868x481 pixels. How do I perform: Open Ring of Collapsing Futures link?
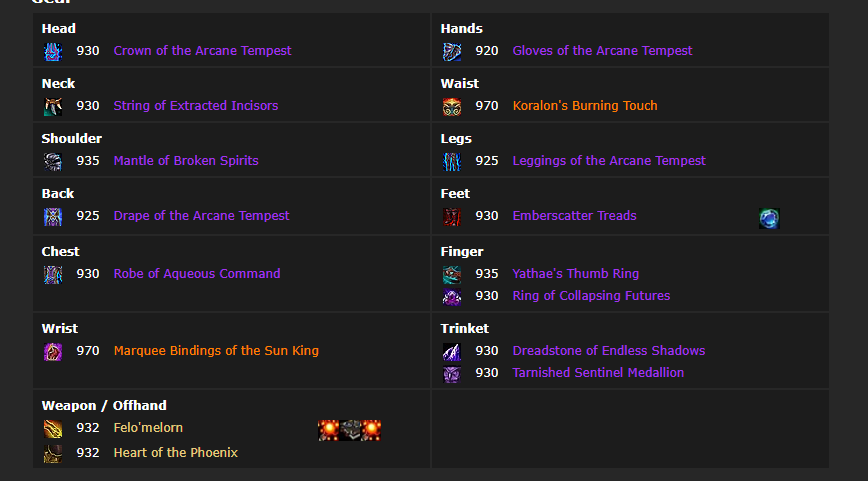pyautogui.click(x=591, y=296)
